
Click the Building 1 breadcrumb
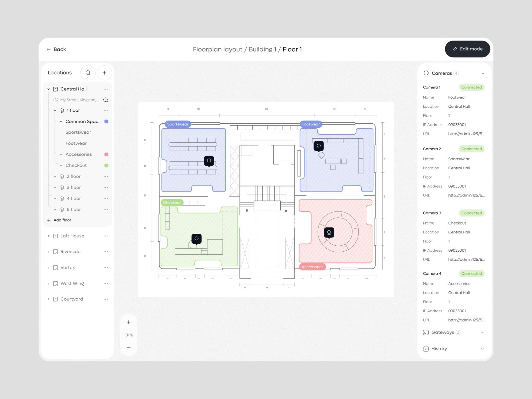(262, 50)
